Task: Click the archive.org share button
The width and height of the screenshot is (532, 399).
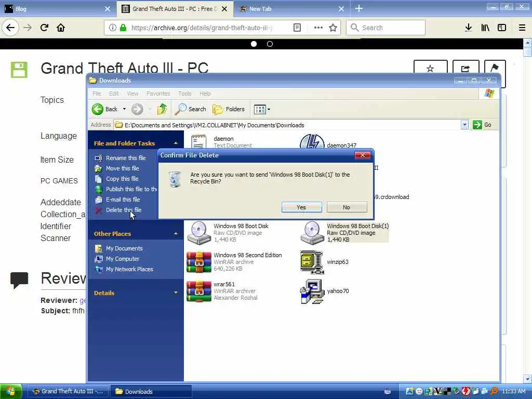Action: tap(465, 69)
